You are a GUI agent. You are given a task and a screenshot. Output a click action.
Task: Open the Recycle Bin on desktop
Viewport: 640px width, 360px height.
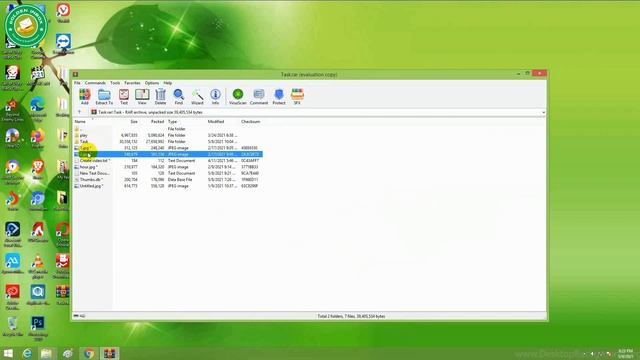(x=12, y=327)
